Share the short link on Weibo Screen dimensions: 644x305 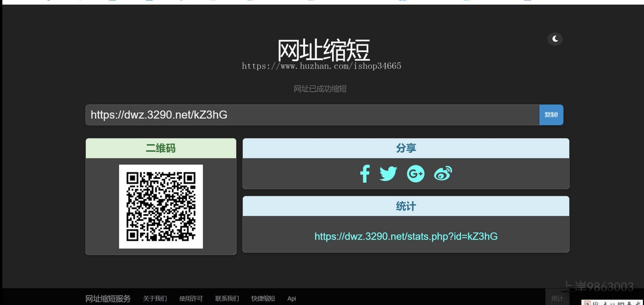[x=443, y=173]
